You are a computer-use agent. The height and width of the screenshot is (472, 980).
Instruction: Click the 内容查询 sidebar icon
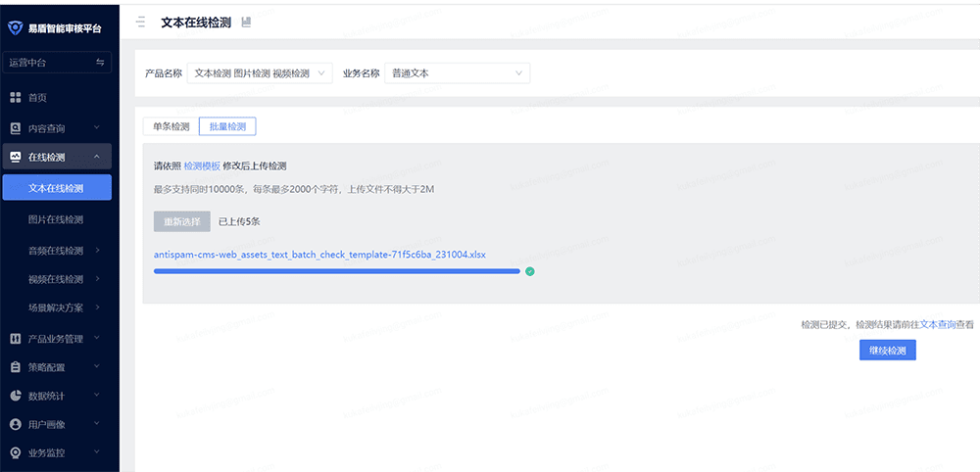coord(15,128)
